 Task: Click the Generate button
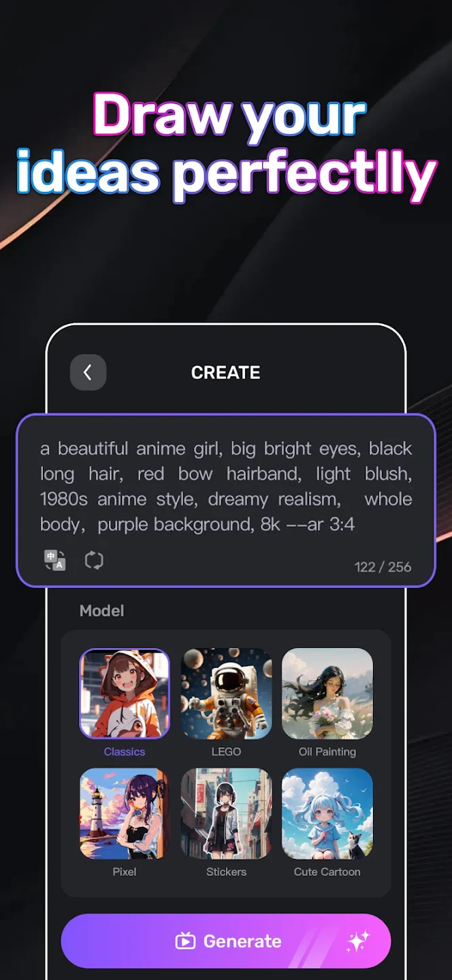(226, 941)
